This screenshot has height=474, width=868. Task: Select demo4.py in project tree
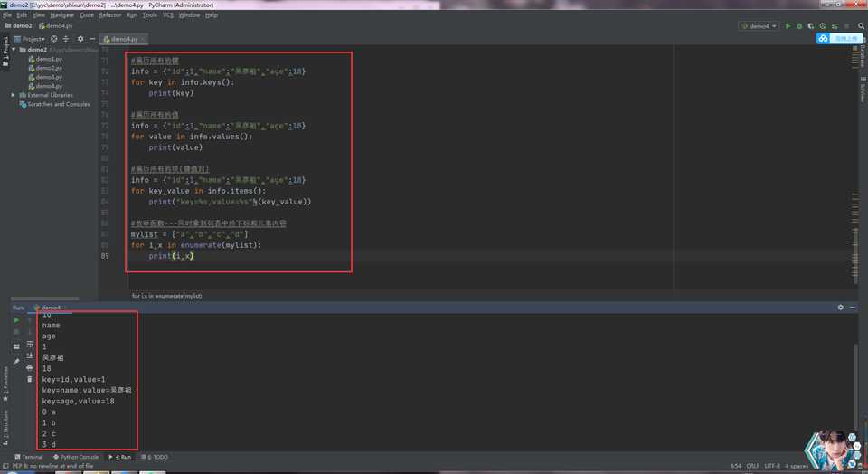tap(45, 86)
